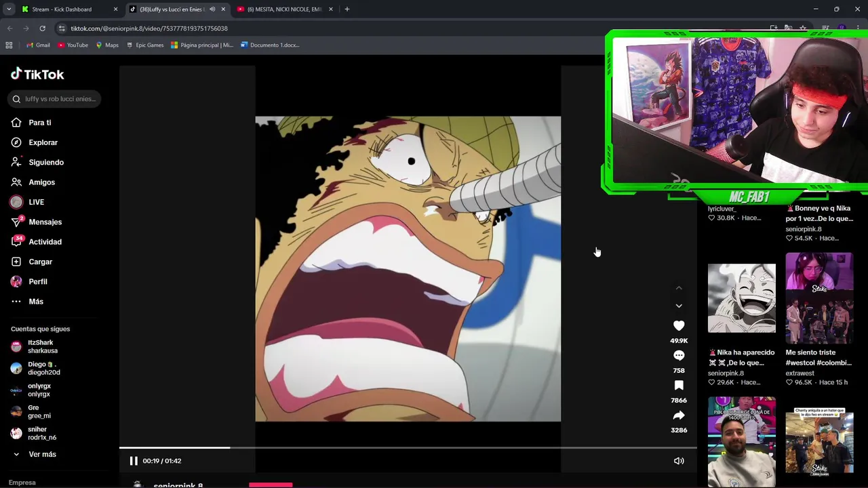Open the Jorge video thumbnail with man smiling

pos(742,442)
